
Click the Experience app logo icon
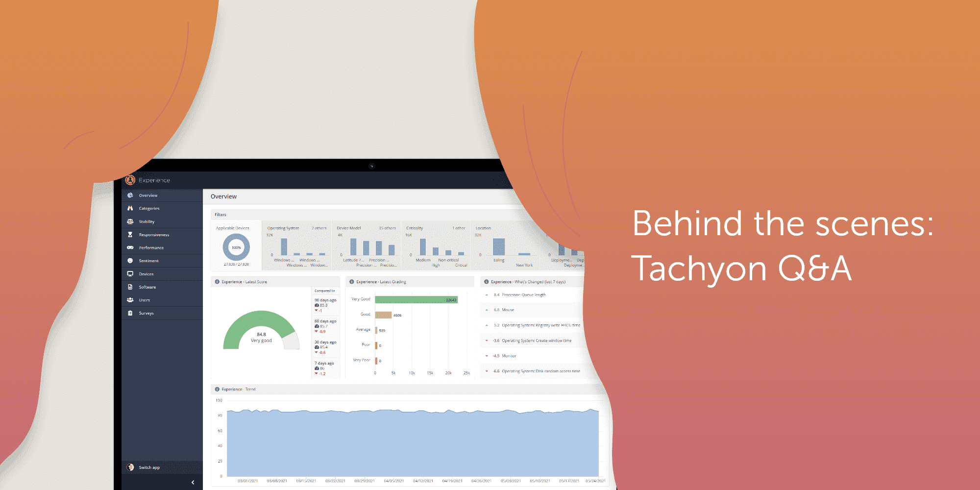coord(130,180)
